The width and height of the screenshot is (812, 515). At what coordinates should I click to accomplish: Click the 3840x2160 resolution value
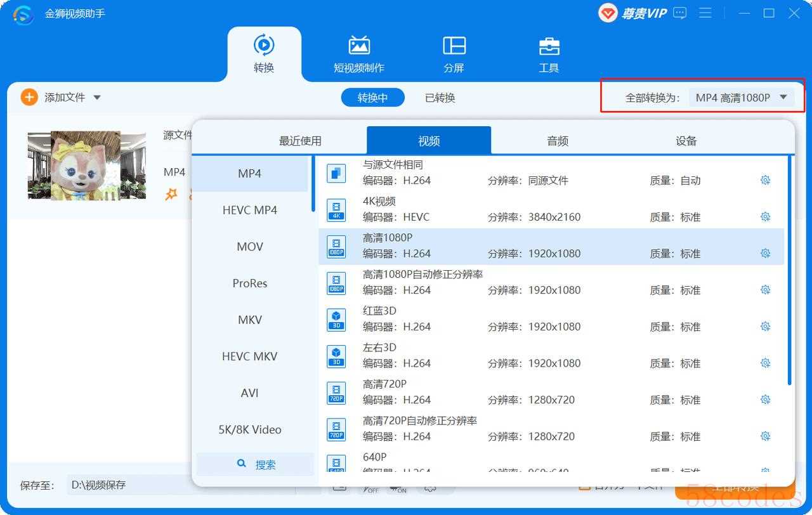(x=554, y=217)
